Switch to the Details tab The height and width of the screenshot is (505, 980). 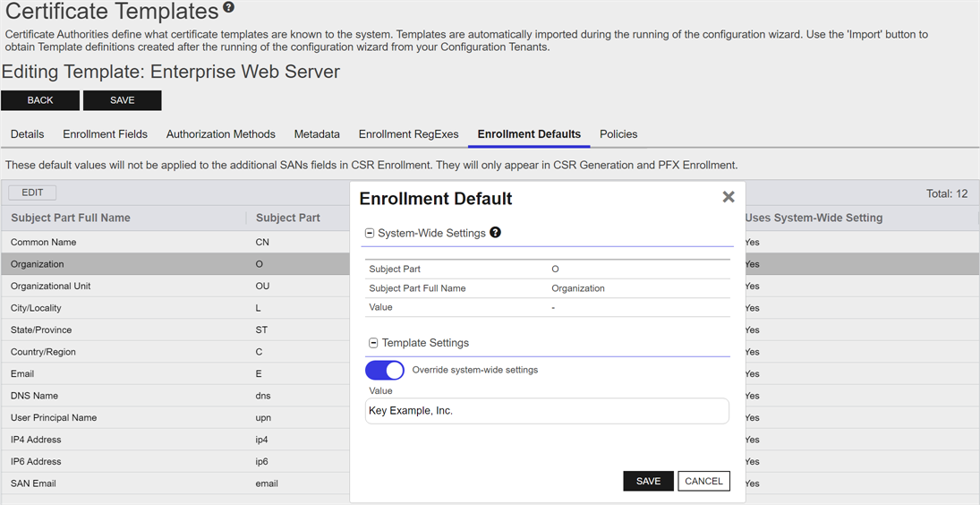tap(27, 134)
